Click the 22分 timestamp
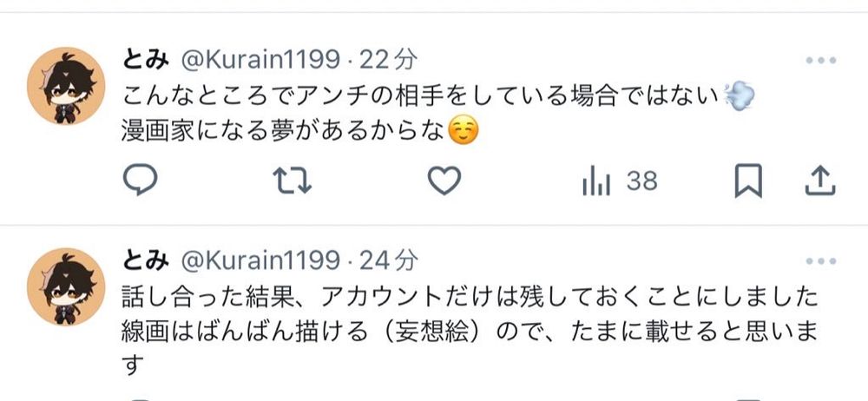This screenshot has height=401, width=868. (x=387, y=61)
